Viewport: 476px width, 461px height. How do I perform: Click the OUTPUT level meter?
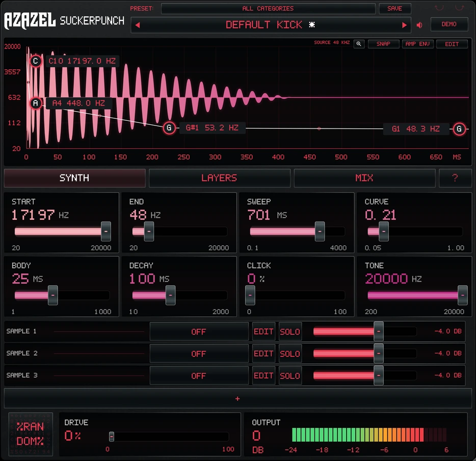pos(369,434)
